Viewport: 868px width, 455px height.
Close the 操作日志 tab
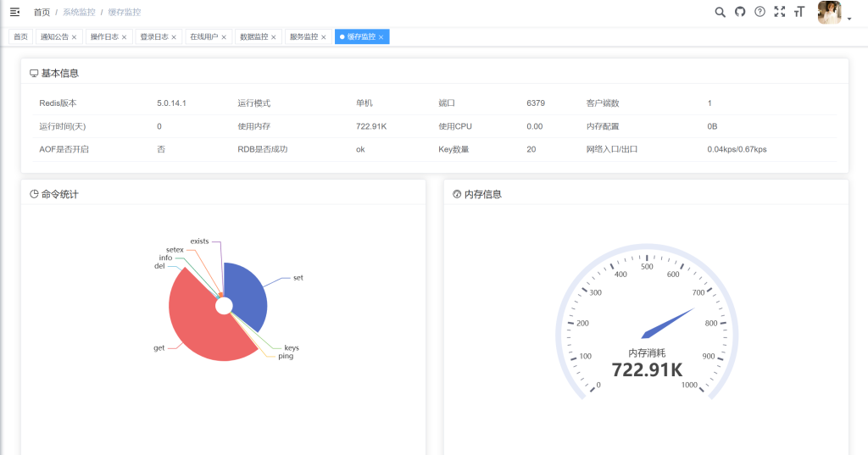125,37
